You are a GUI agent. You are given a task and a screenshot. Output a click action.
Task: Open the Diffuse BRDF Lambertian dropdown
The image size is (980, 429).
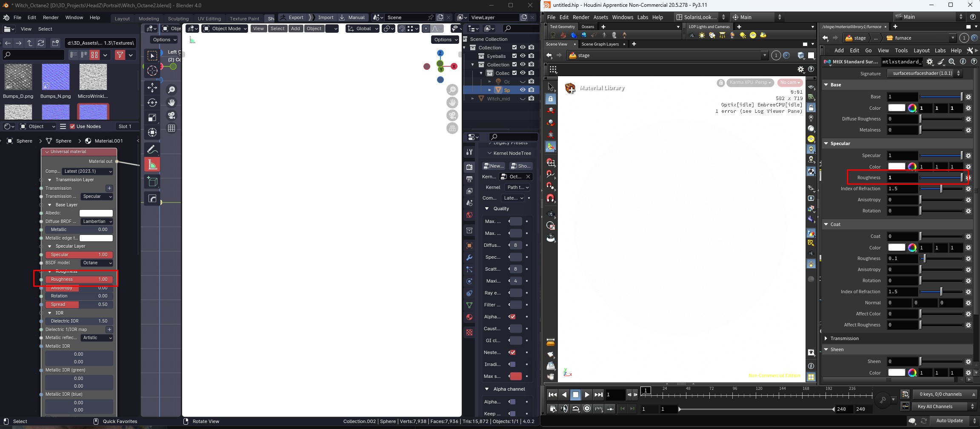click(x=97, y=221)
